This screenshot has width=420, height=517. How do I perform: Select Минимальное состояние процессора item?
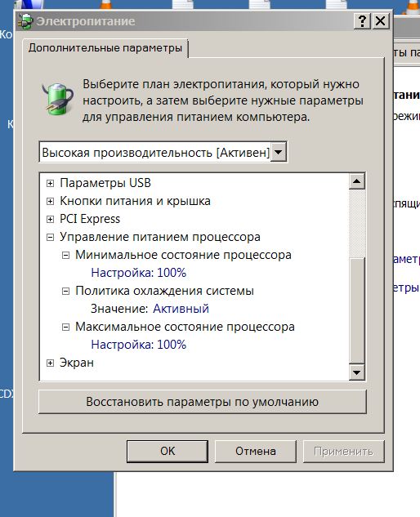point(183,255)
